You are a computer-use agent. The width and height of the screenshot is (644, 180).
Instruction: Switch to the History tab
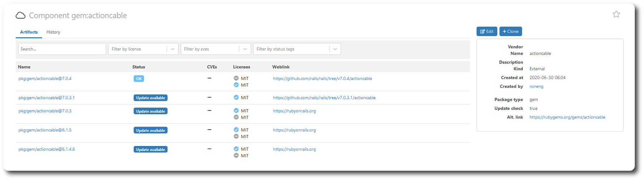(53, 32)
